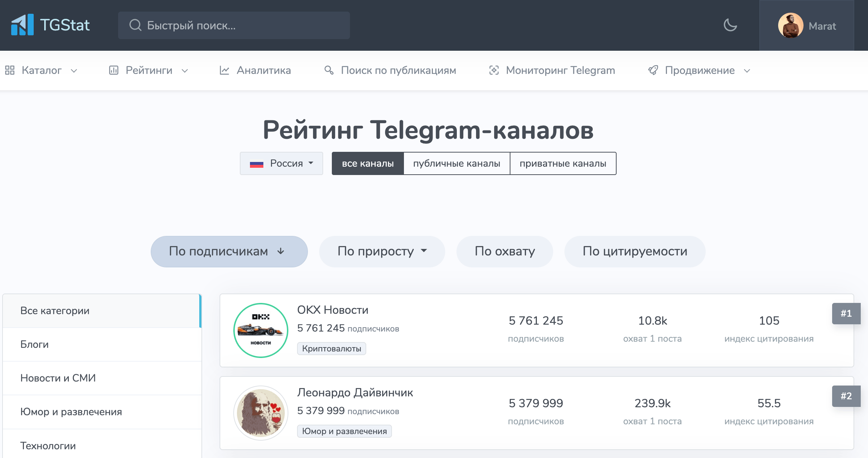868x458 pixels.
Task: Open the Аналитика menu item
Action: pyautogui.click(x=255, y=70)
